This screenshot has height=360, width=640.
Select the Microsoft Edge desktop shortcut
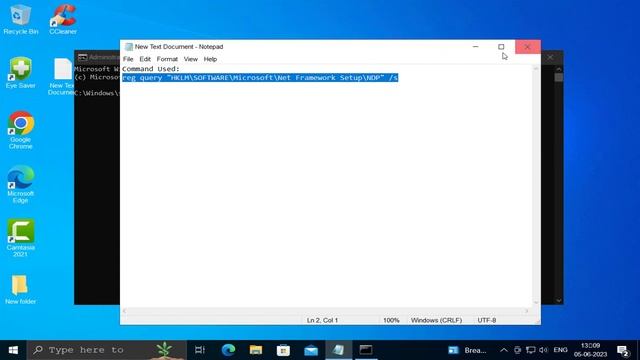point(20,184)
